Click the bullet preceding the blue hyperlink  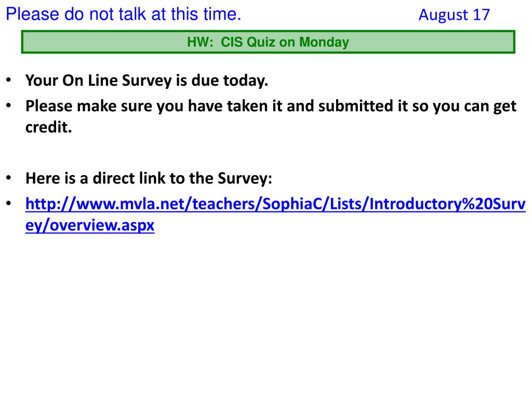[8, 203]
